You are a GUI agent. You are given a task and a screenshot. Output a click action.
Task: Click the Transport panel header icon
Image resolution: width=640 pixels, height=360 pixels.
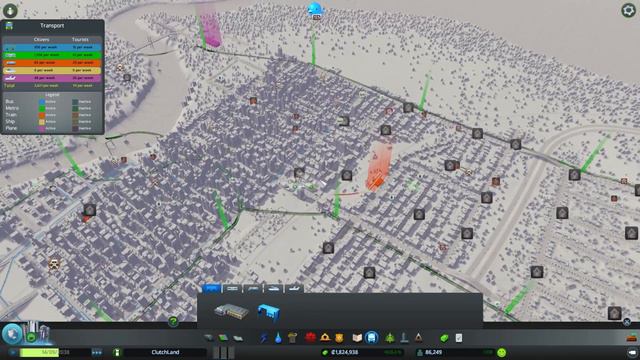9,26
